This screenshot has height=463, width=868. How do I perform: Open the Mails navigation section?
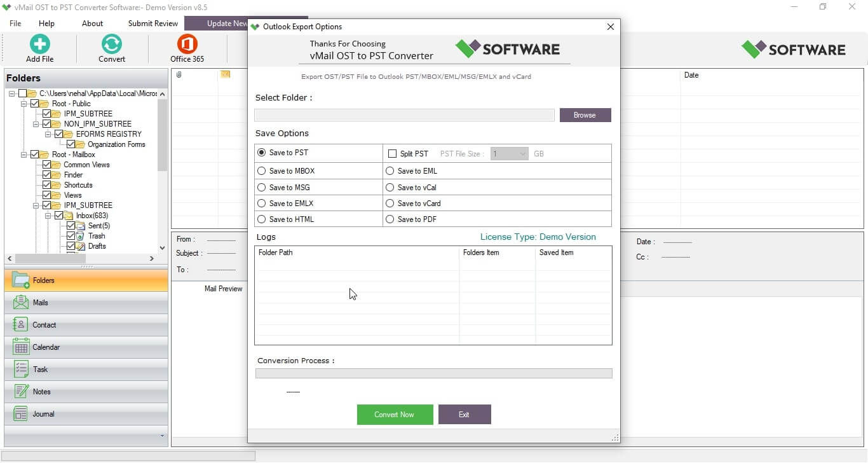coord(86,303)
